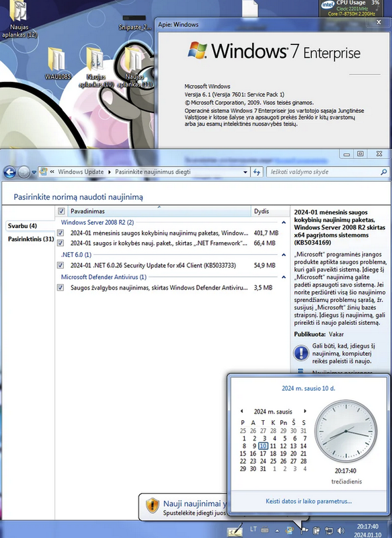Select day 10 in the calendar
This screenshot has width=392, height=538.
[x=263, y=446]
